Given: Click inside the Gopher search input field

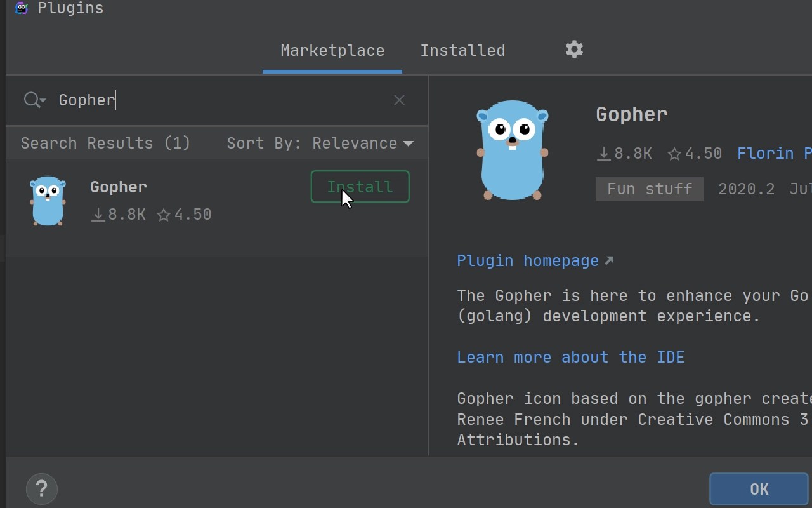Looking at the screenshot, I should (190, 100).
